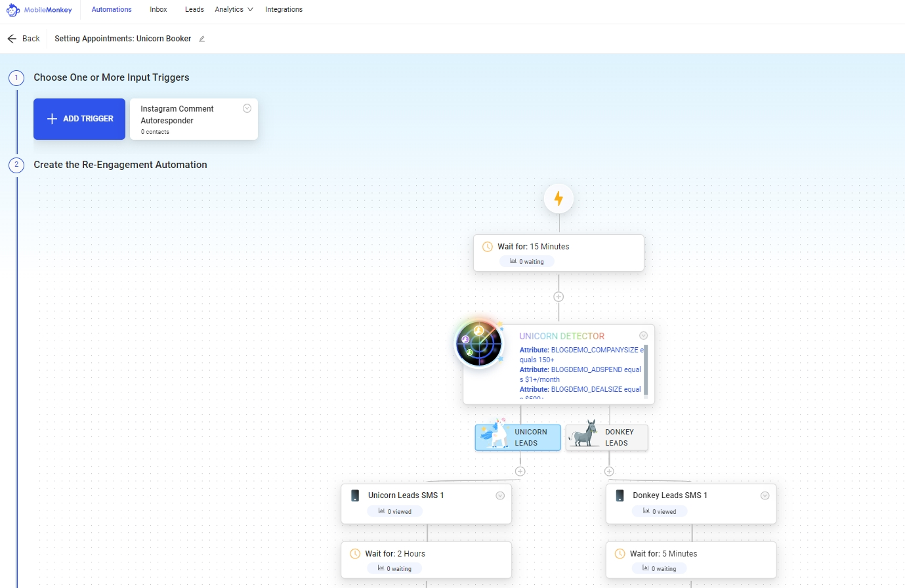Click the Donkey Leads SMS 1 title
This screenshot has width=905, height=588.
pos(670,495)
